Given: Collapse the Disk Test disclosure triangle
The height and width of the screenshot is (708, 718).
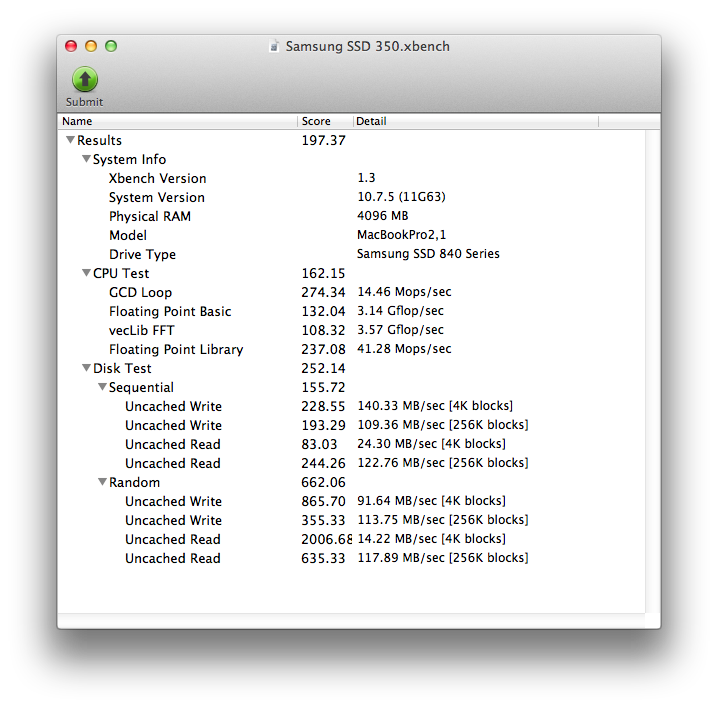Looking at the screenshot, I should [x=86, y=368].
